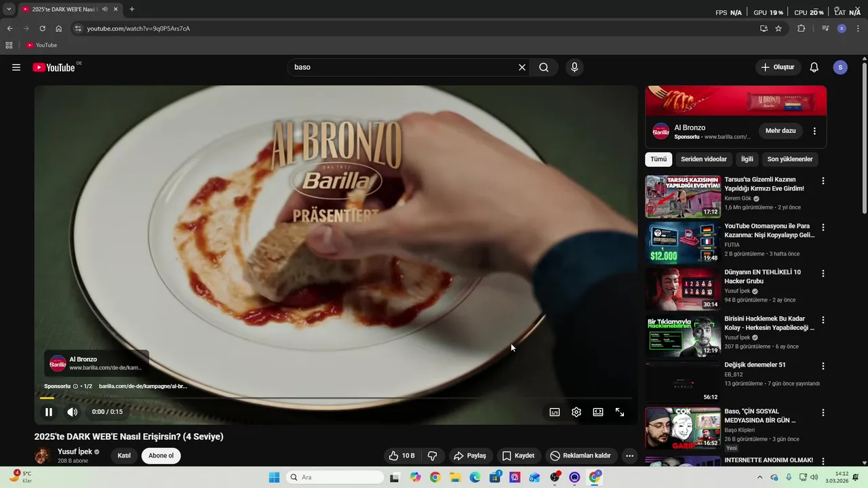Open YouTube Otomasyonu ile Para Kazanma title
The height and width of the screenshot is (488, 868).
tap(770, 230)
